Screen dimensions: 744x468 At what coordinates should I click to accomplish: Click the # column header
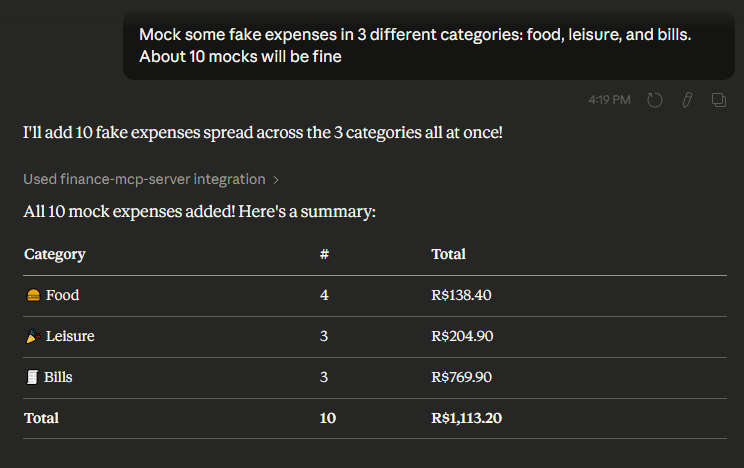click(324, 254)
